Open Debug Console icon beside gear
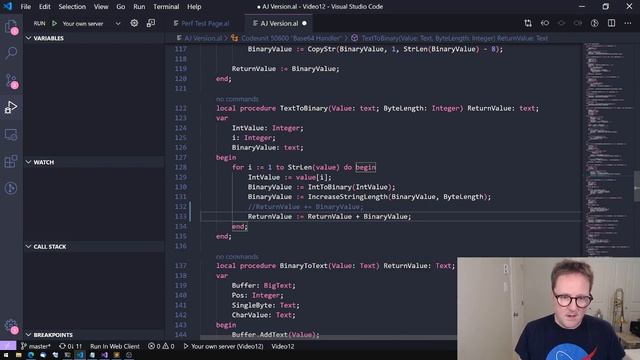This screenshot has height=360, width=640. click(x=151, y=23)
